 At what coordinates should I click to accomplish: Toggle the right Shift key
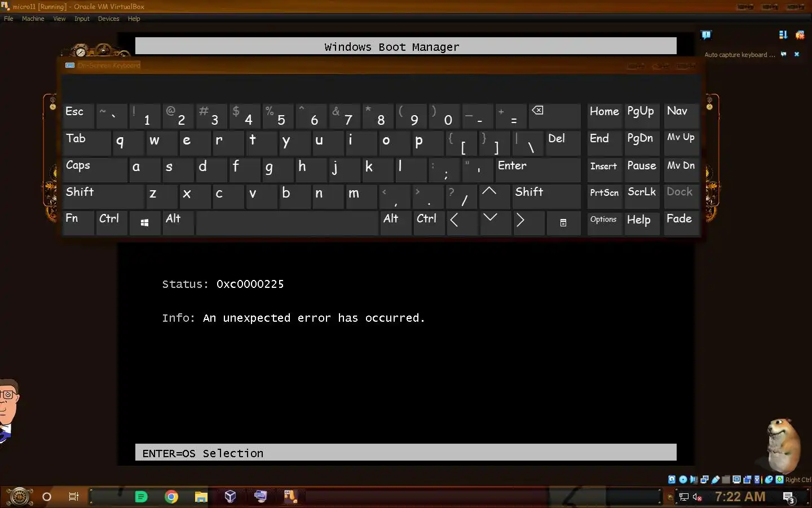pyautogui.click(x=546, y=195)
